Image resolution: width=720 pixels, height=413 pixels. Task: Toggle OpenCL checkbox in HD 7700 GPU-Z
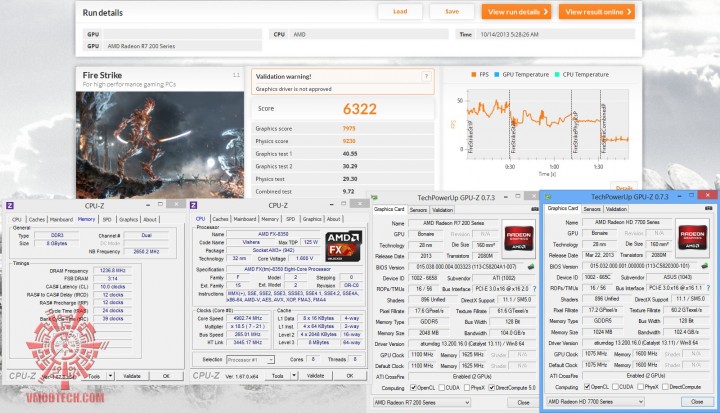(x=587, y=387)
